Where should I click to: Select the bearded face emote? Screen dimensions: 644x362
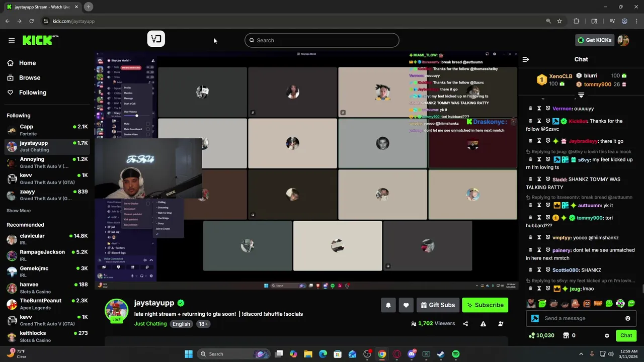pyautogui.click(x=531, y=303)
